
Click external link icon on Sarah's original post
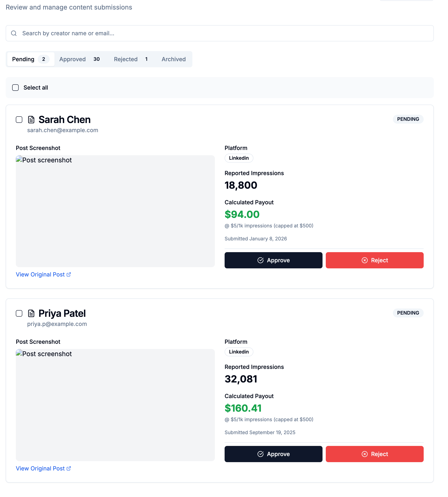pyautogui.click(x=69, y=274)
